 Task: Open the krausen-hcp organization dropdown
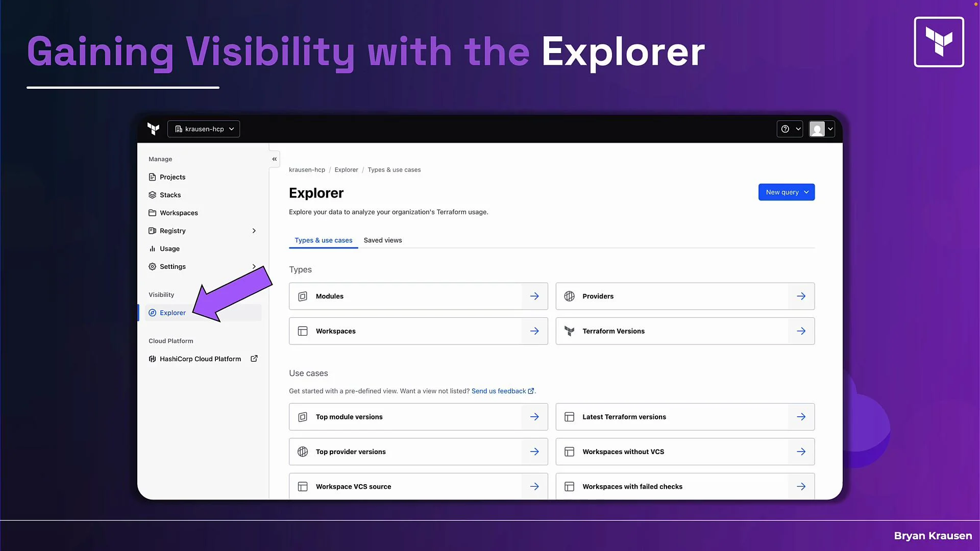(204, 129)
